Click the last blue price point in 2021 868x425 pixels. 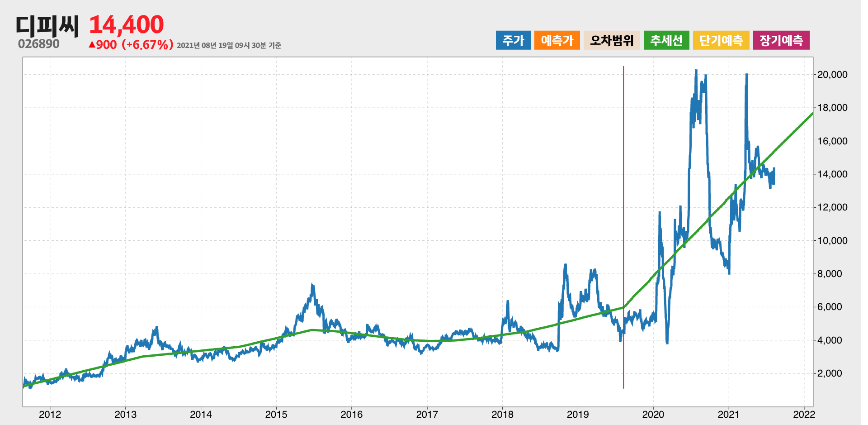(x=774, y=169)
